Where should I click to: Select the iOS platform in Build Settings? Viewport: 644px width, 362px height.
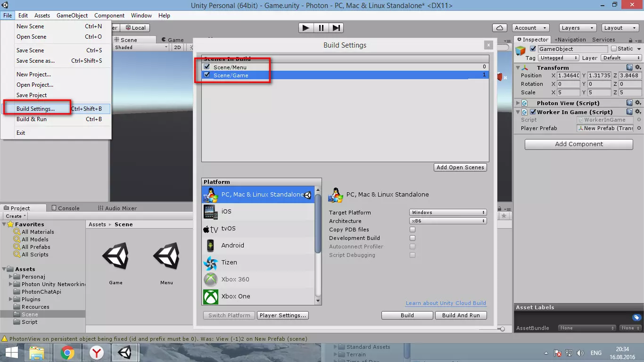(x=226, y=211)
